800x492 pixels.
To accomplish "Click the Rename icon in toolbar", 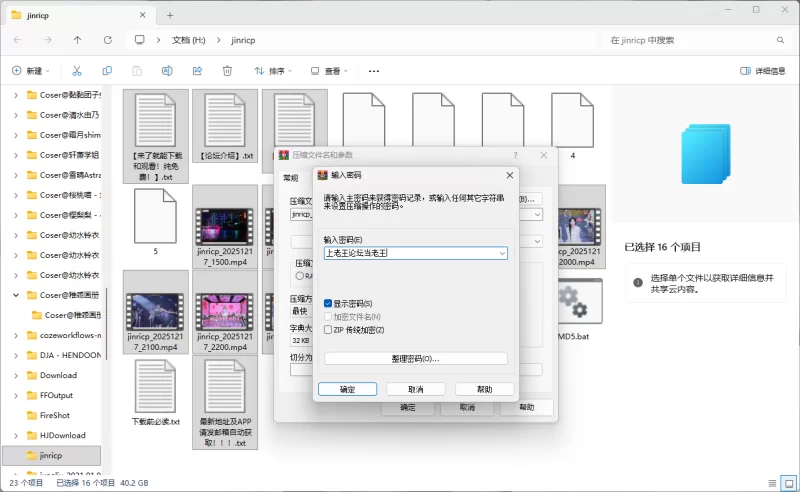I will (x=167, y=71).
